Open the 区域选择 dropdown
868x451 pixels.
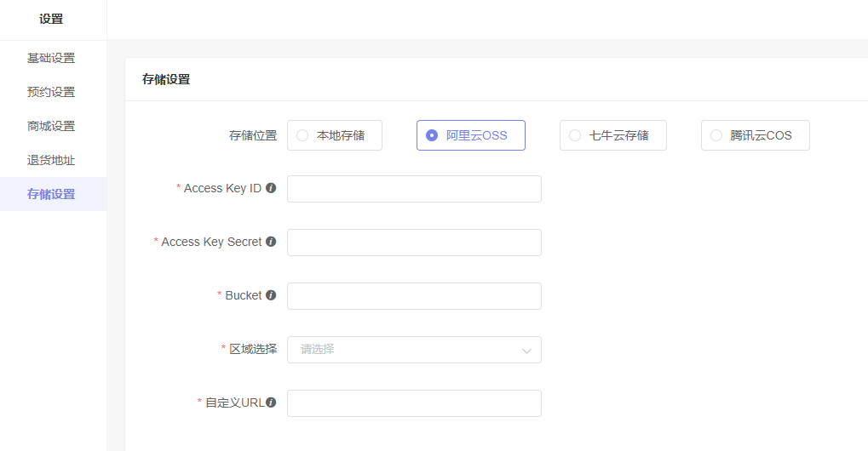click(414, 350)
